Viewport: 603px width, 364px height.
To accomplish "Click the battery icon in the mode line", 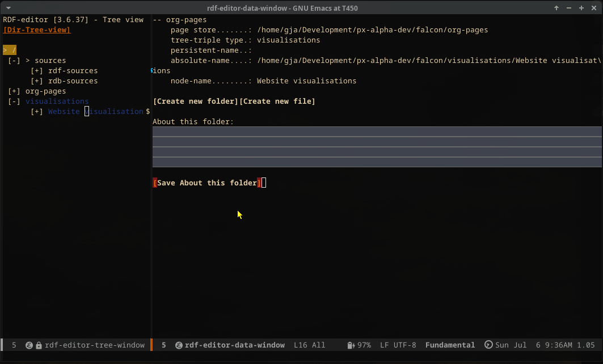I will coord(351,345).
